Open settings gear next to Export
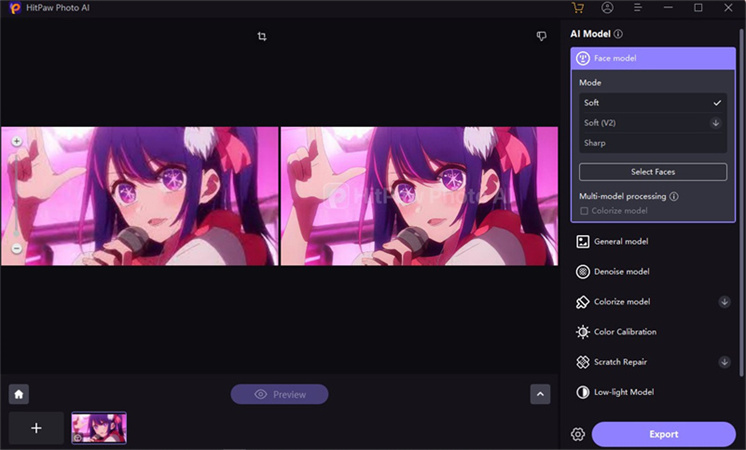 tap(578, 434)
